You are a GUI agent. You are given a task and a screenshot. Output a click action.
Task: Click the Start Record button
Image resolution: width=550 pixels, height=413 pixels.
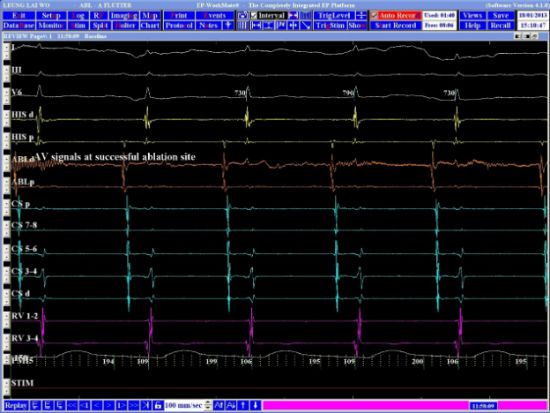click(396, 26)
